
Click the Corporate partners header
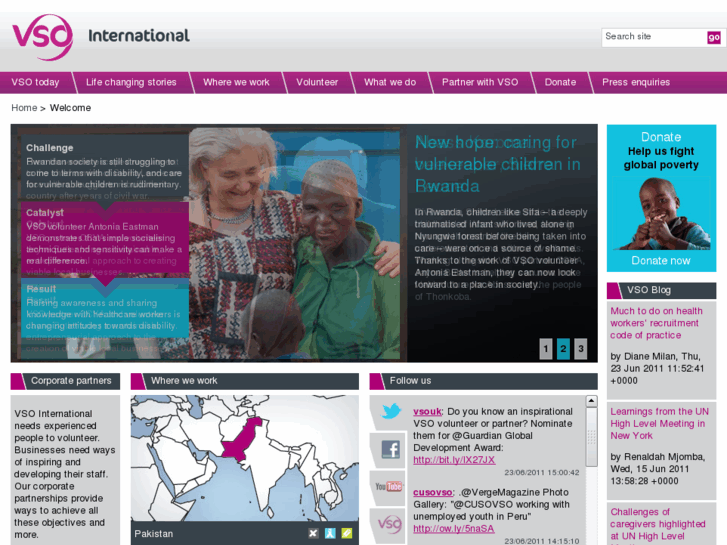65,381
